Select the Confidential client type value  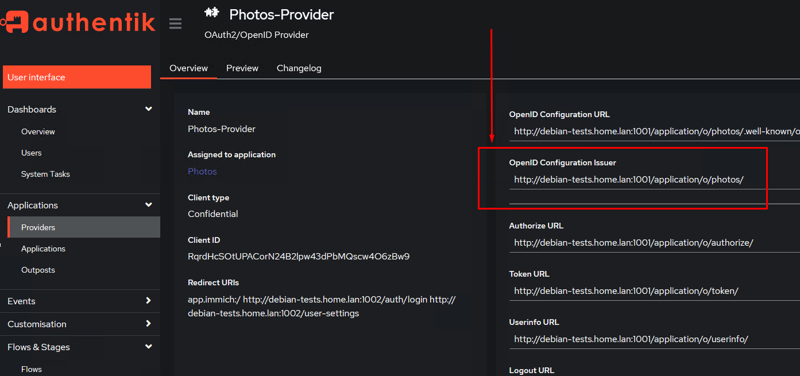213,214
